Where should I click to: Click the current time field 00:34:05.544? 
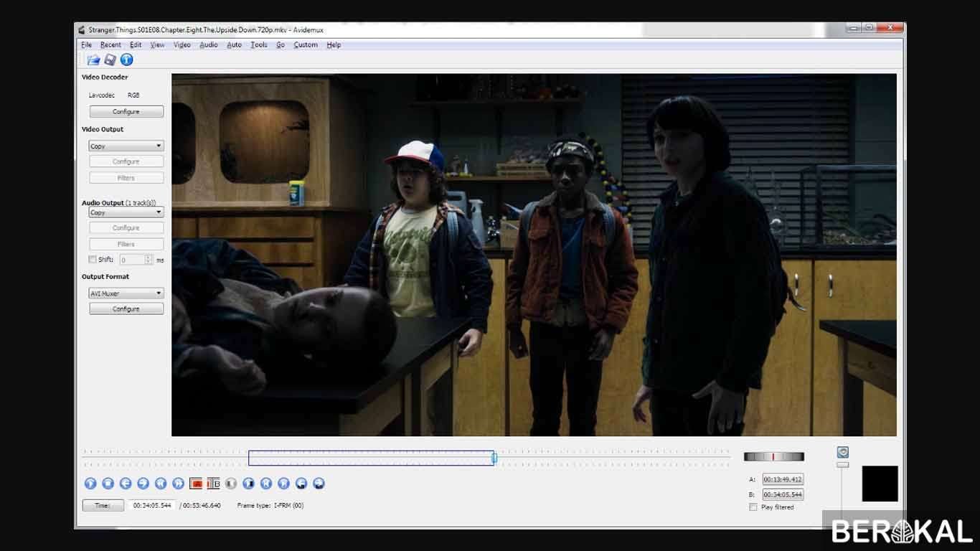tap(152, 506)
